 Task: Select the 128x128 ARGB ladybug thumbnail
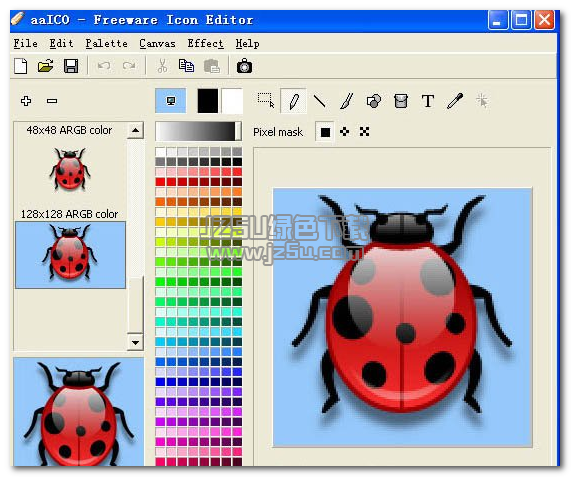pos(70,255)
